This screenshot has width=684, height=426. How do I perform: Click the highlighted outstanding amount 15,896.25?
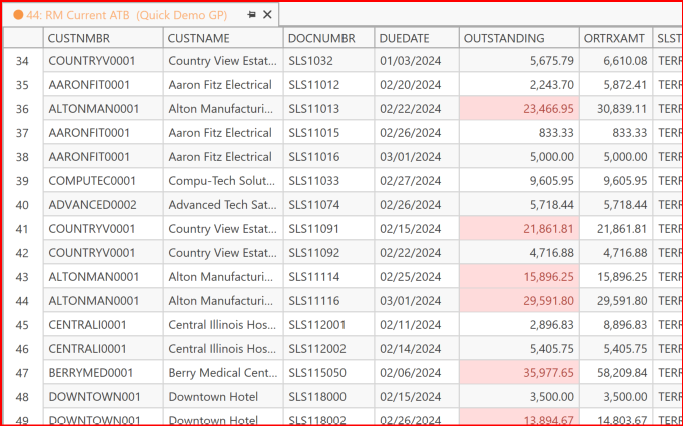[x=519, y=276]
